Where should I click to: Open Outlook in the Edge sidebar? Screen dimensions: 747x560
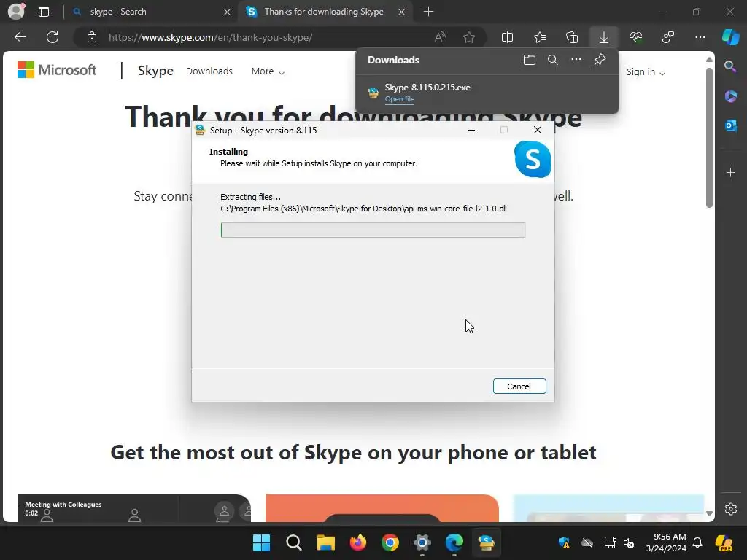(730, 125)
